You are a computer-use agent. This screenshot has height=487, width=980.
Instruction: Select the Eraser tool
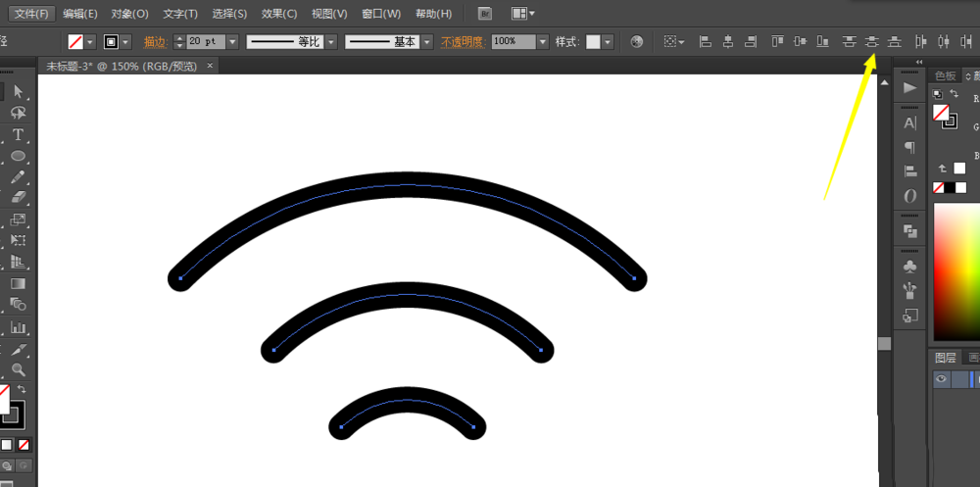18,198
